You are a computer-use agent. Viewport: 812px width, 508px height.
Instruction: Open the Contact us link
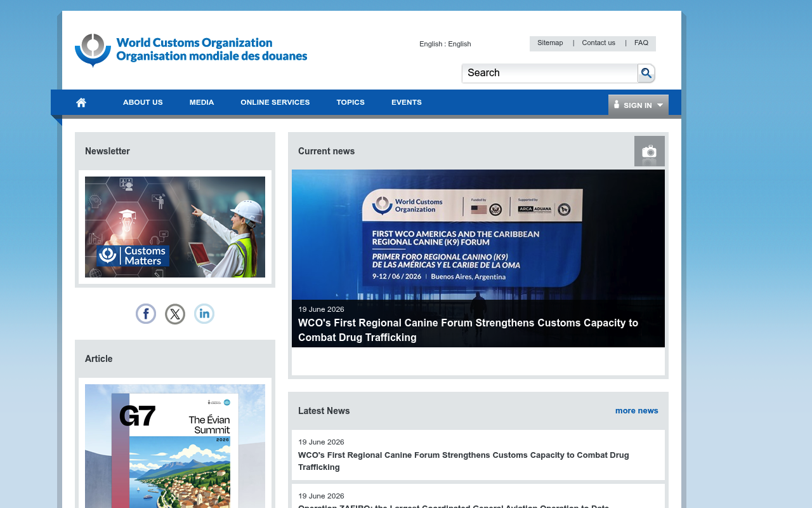[x=598, y=43]
